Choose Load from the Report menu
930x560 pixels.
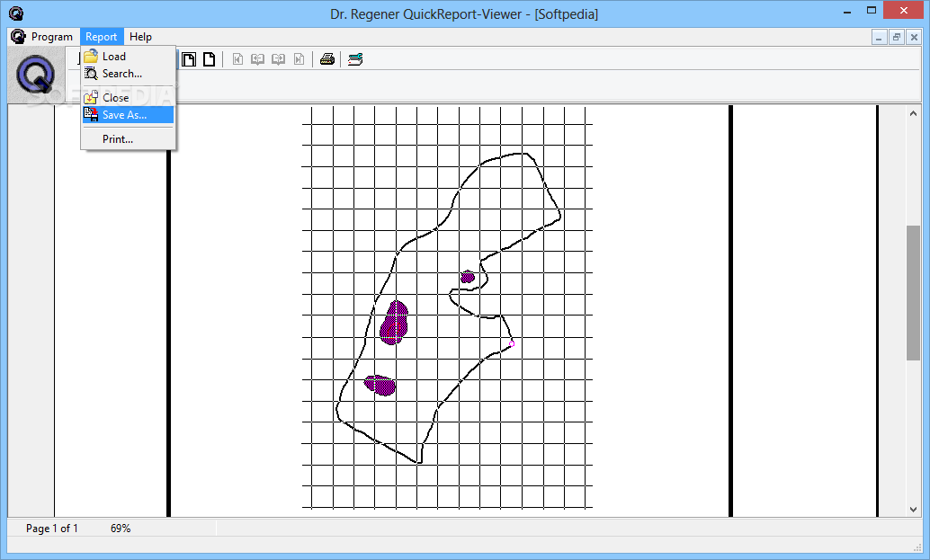(128, 57)
